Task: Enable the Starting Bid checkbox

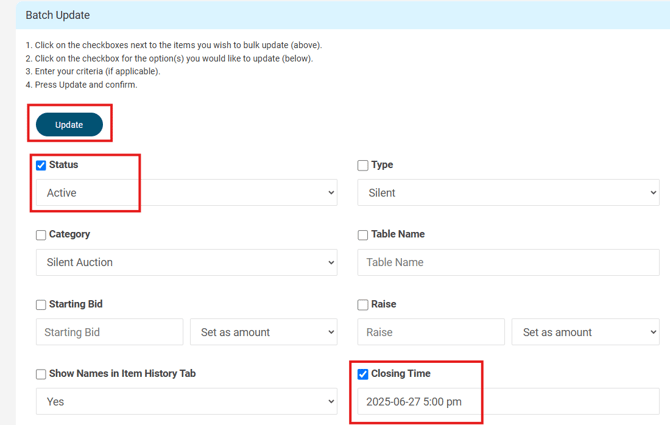Action: pos(41,305)
